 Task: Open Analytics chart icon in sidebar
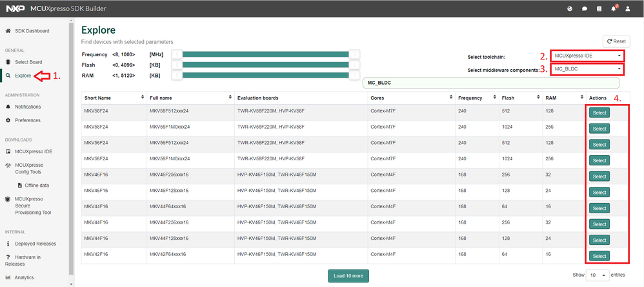pos(8,277)
